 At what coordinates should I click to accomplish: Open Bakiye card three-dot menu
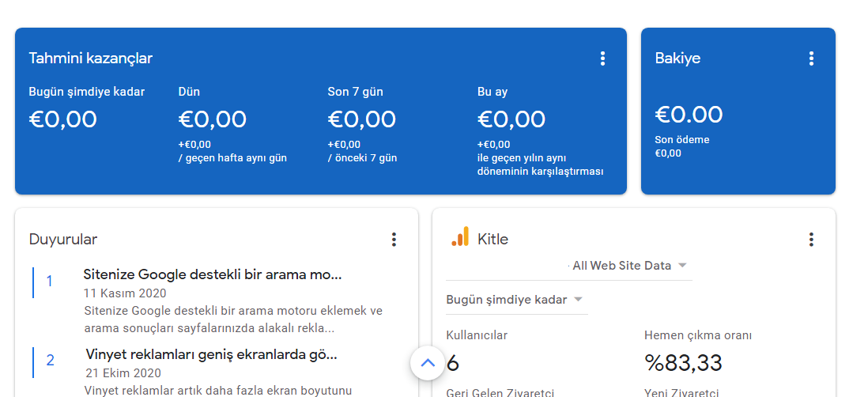tap(811, 59)
